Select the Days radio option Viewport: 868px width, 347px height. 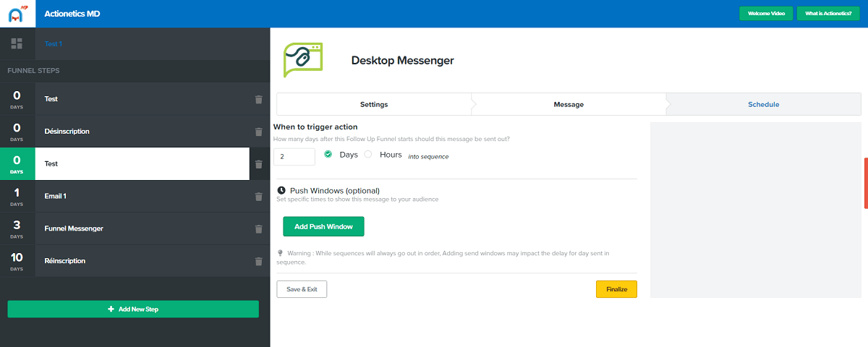328,154
